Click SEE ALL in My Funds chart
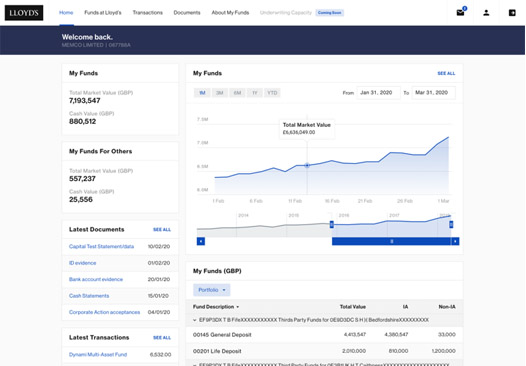The height and width of the screenshot is (366, 526). click(x=446, y=73)
